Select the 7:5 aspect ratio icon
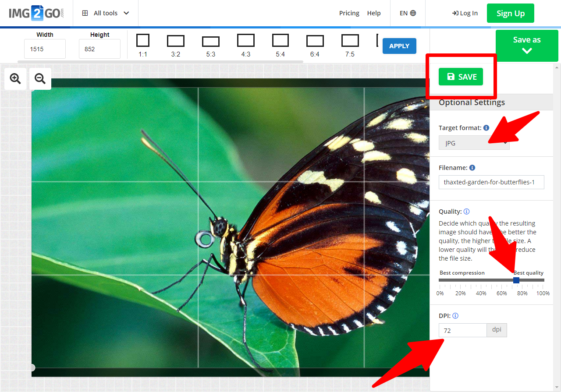 pyautogui.click(x=350, y=41)
